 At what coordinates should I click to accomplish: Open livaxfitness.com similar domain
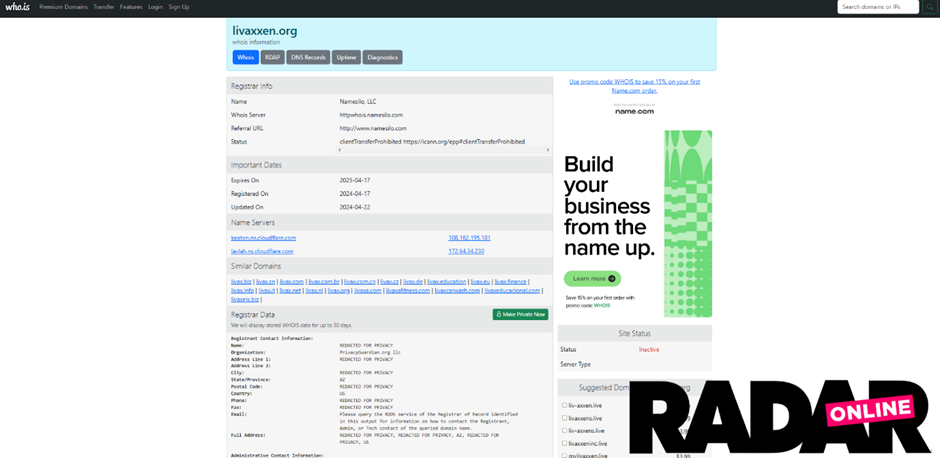tap(408, 291)
